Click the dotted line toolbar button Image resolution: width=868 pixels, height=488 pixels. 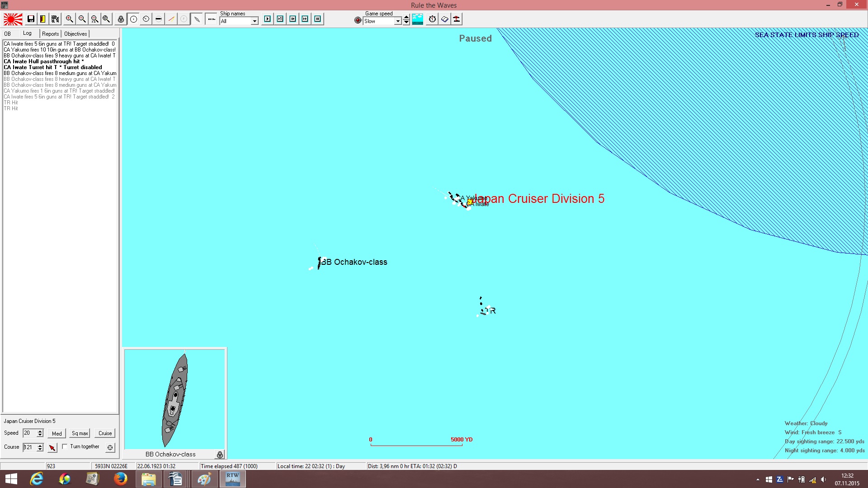click(x=211, y=19)
